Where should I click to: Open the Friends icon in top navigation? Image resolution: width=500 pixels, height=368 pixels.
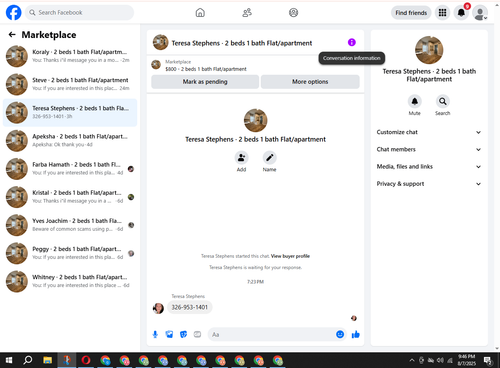(x=247, y=13)
